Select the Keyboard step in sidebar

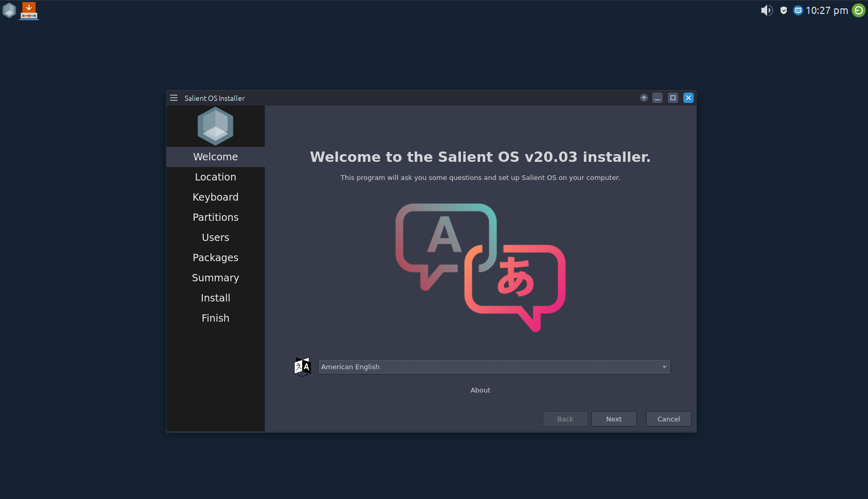(215, 197)
